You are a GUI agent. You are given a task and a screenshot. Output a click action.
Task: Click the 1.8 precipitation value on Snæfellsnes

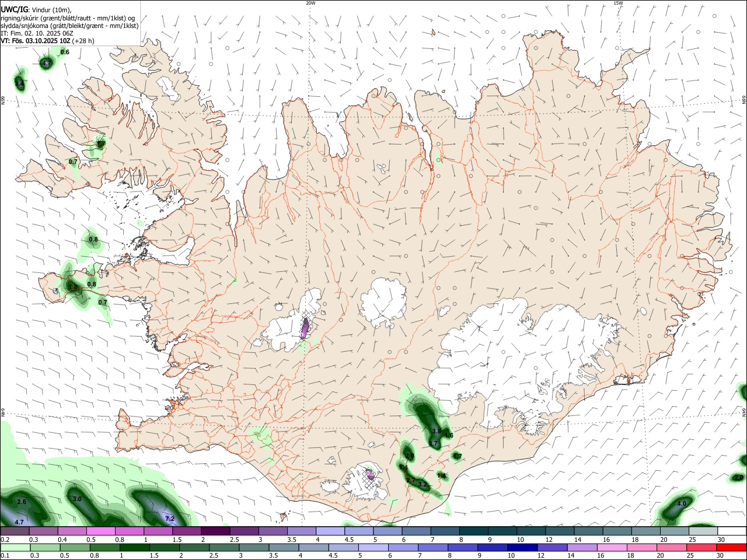73,287
